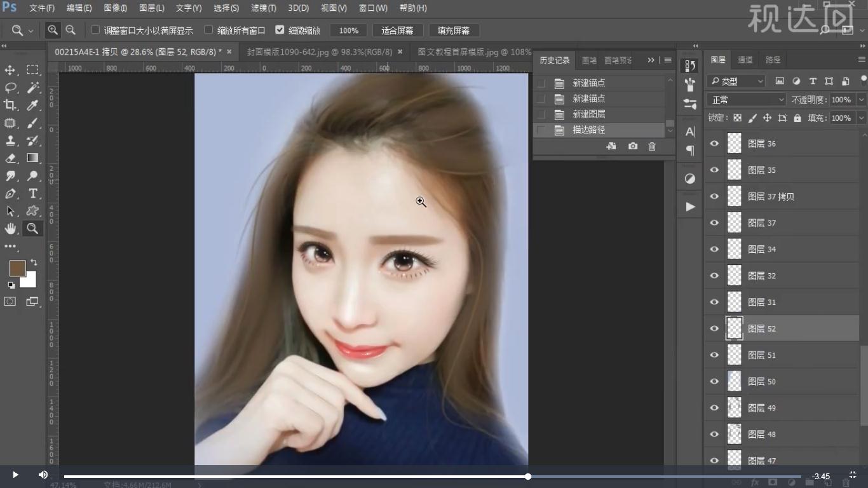Select the Zoom tool in the toolbox

[32, 229]
